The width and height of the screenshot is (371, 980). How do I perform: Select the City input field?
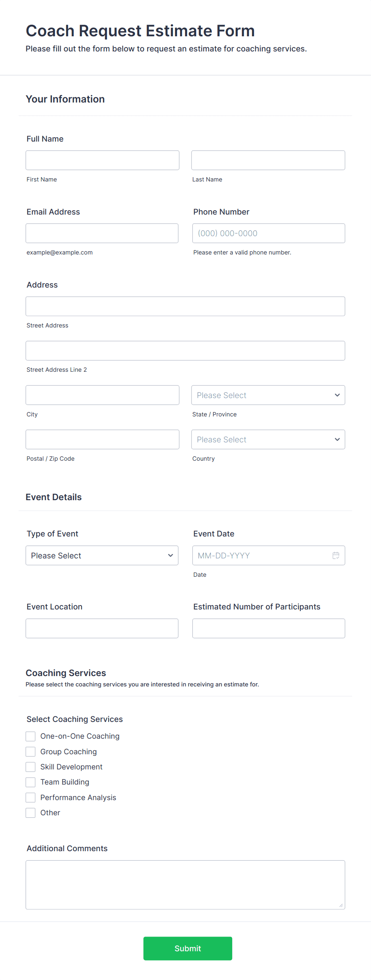[102, 395]
